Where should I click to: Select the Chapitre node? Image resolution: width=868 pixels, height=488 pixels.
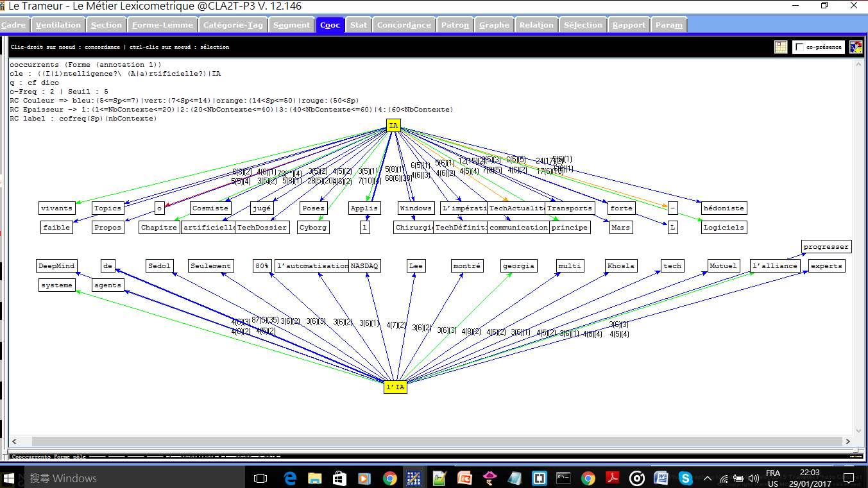tap(159, 228)
